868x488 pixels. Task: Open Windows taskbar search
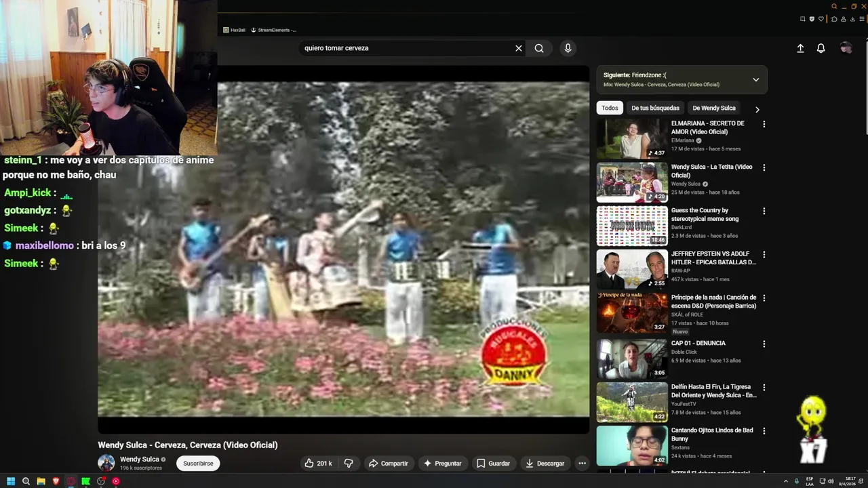[x=26, y=481]
